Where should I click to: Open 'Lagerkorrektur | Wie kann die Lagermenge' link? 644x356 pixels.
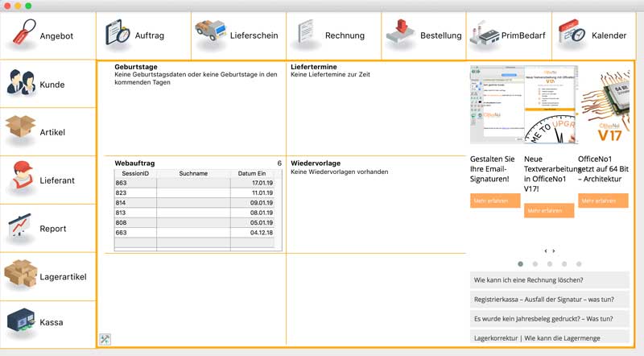(550, 337)
